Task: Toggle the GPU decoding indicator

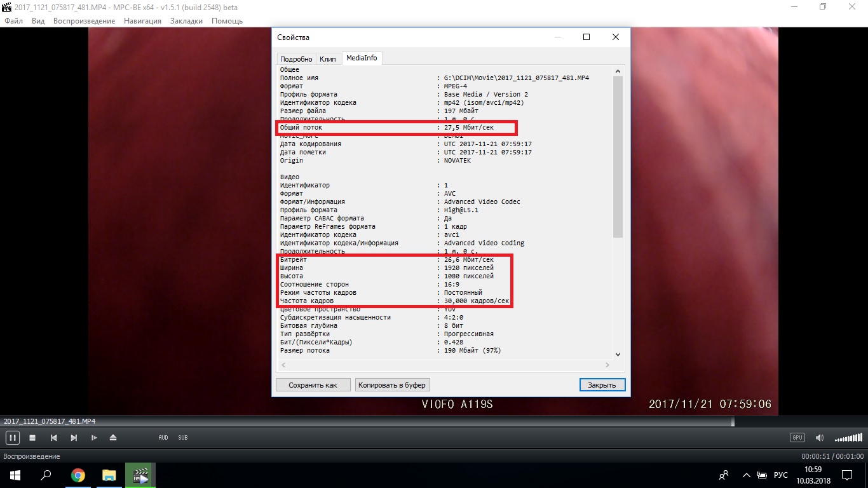Action: (x=797, y=437)
